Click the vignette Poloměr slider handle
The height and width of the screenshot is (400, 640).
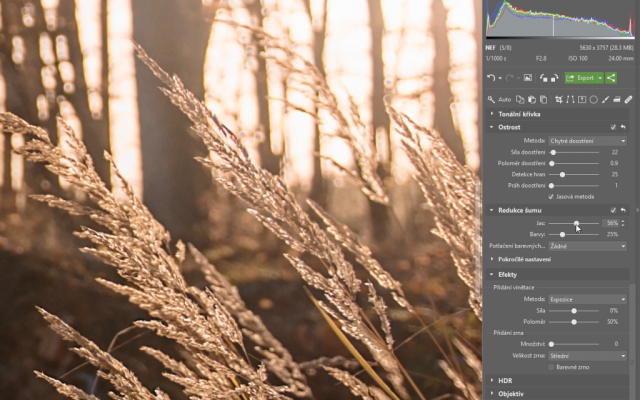[x=574, y=322]
